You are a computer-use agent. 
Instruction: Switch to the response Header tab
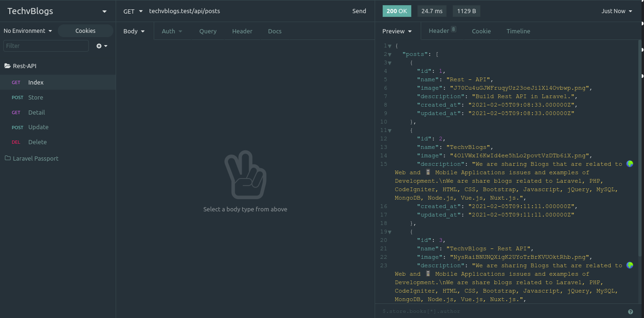tap(442, 31)
